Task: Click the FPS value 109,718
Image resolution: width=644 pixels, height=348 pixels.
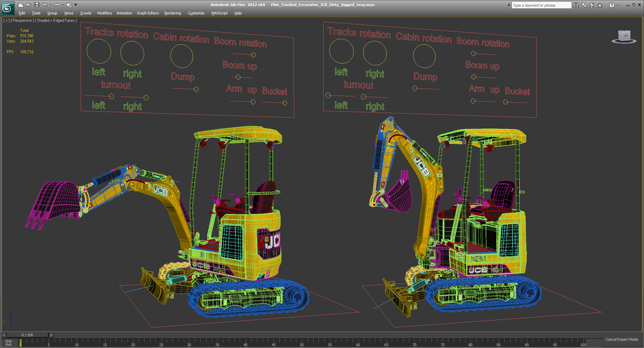Action: click(x=27, y=52)
